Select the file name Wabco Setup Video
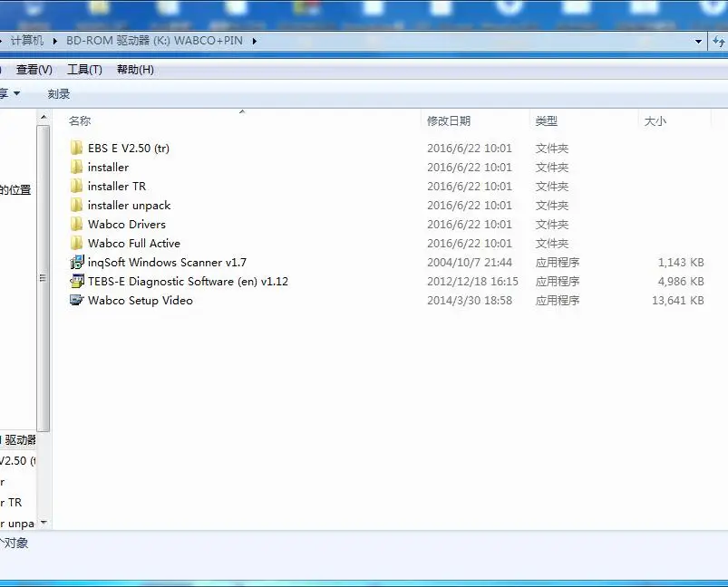This screenshot has height=587, width=728. click(141, 300)
